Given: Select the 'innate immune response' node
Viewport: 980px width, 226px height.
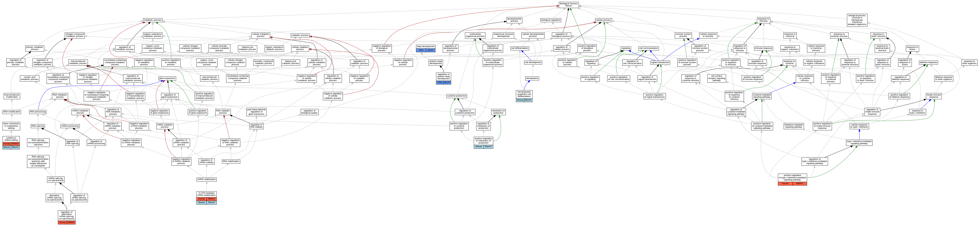Looking at the screenshot, I should tap(934, 96).
